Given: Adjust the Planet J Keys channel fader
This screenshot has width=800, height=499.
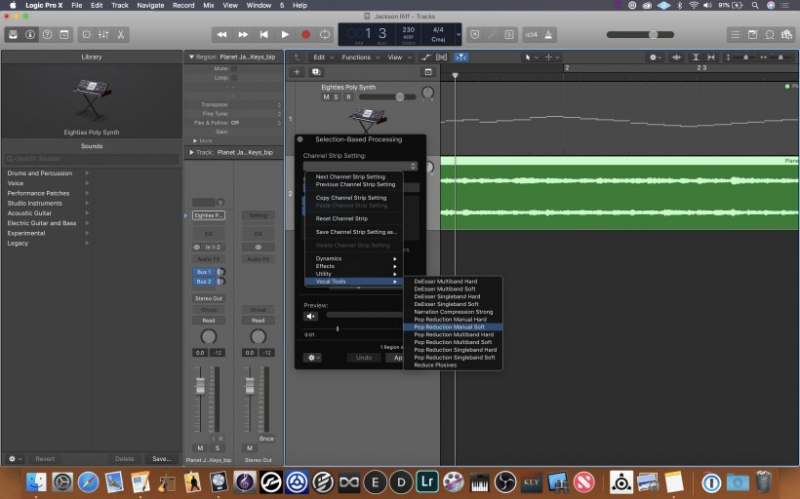Looking at the screenshot, I should click(x=200, y=387).
